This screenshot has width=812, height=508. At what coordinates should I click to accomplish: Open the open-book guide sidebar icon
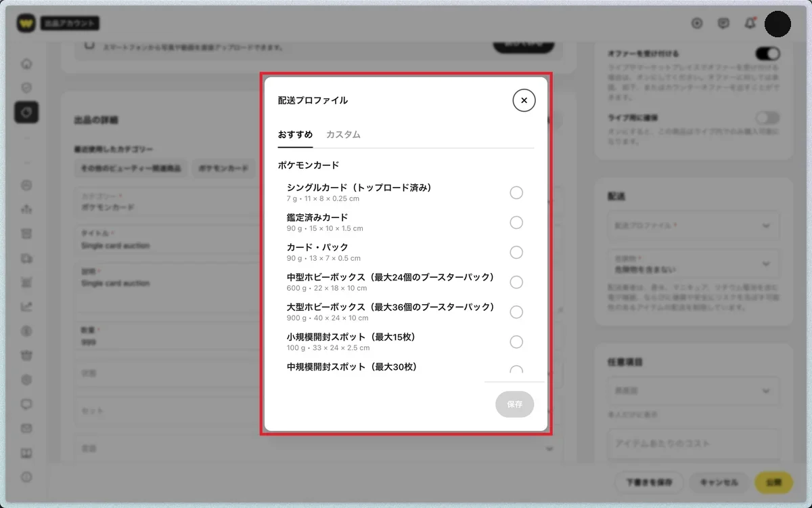[x=26, y=453]
